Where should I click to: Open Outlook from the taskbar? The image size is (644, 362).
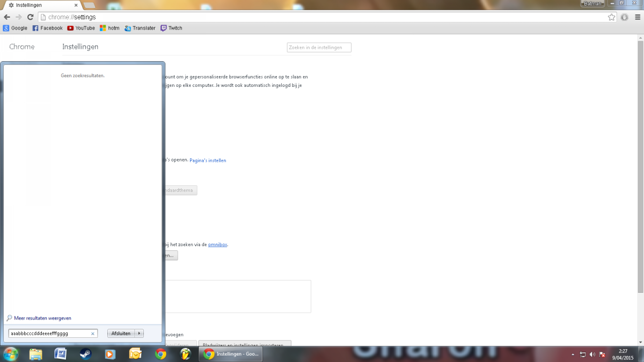(x=135, y=354)
